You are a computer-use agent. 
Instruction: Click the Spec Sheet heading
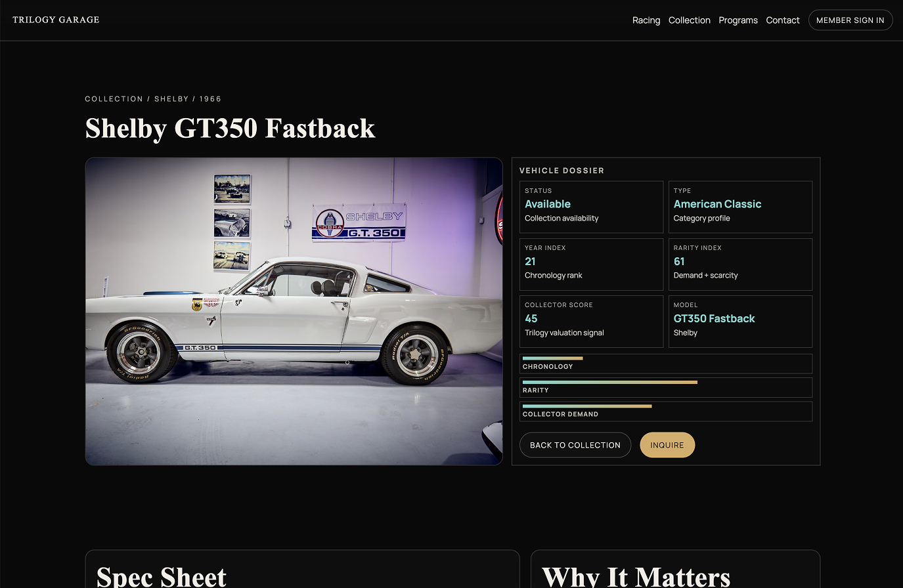click(162, 577)
